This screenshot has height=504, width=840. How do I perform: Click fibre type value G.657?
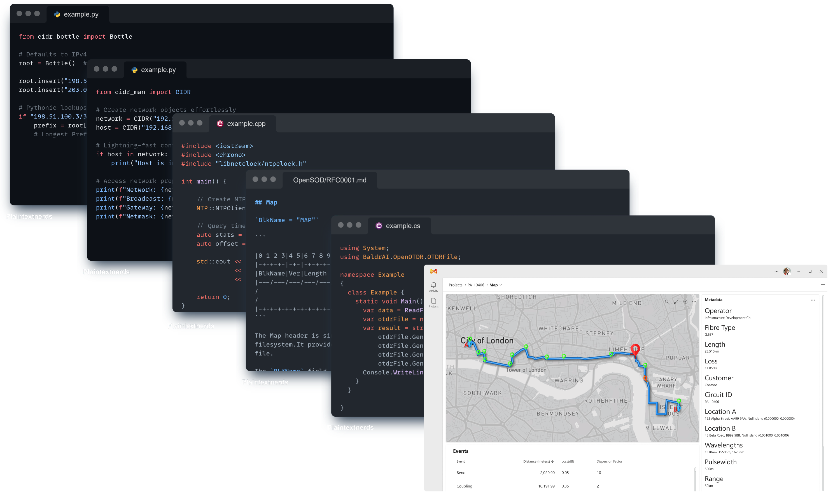[709, 335]
